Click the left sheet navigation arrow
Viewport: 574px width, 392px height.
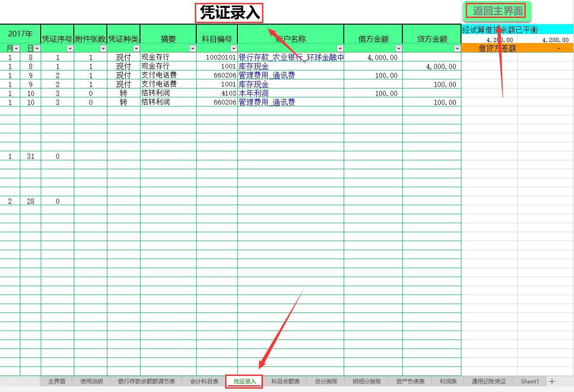pyautogui.click(x=6, y=381)
